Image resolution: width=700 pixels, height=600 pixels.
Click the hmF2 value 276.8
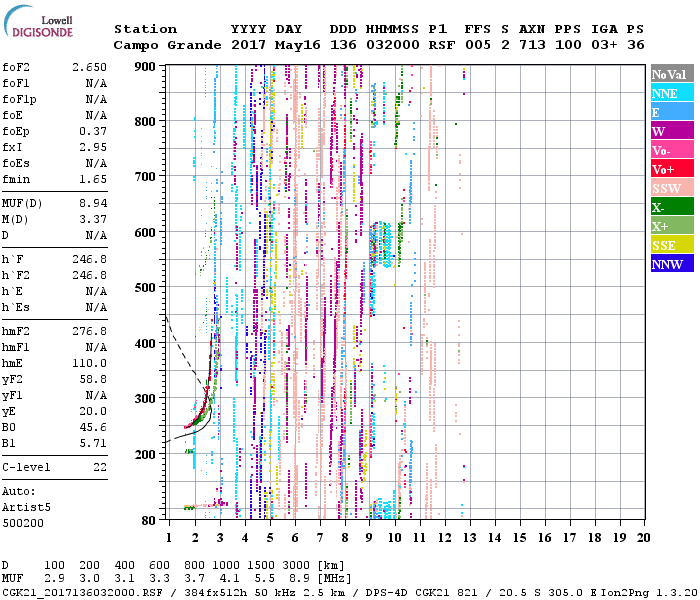[89, 330]
